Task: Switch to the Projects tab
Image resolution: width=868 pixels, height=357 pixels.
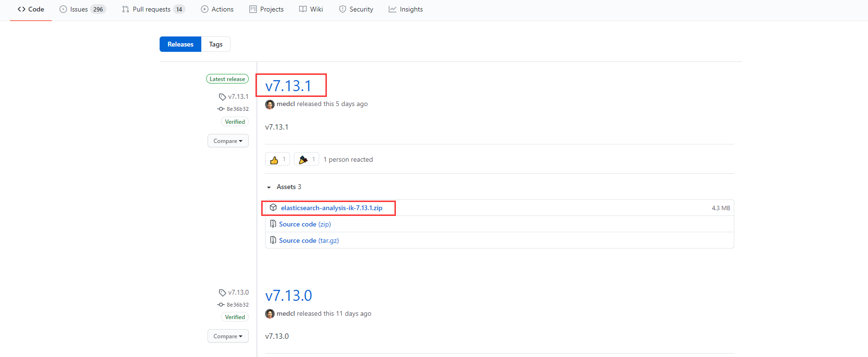Action: pyautogui.click(x=266, y=9)
